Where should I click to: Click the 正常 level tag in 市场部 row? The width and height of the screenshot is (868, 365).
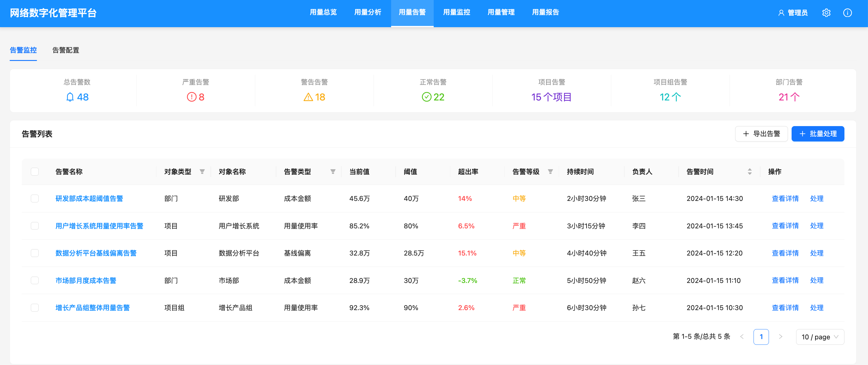click(519, 280)
